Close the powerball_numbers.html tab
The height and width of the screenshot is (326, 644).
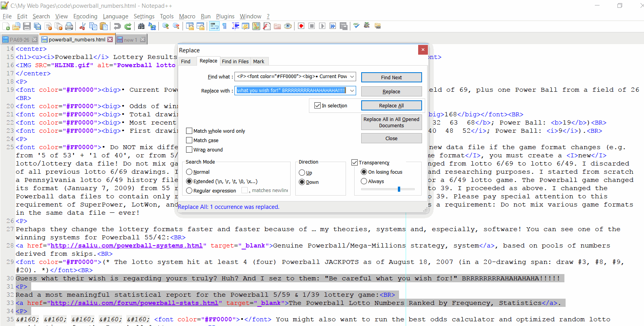pos(110,39)
